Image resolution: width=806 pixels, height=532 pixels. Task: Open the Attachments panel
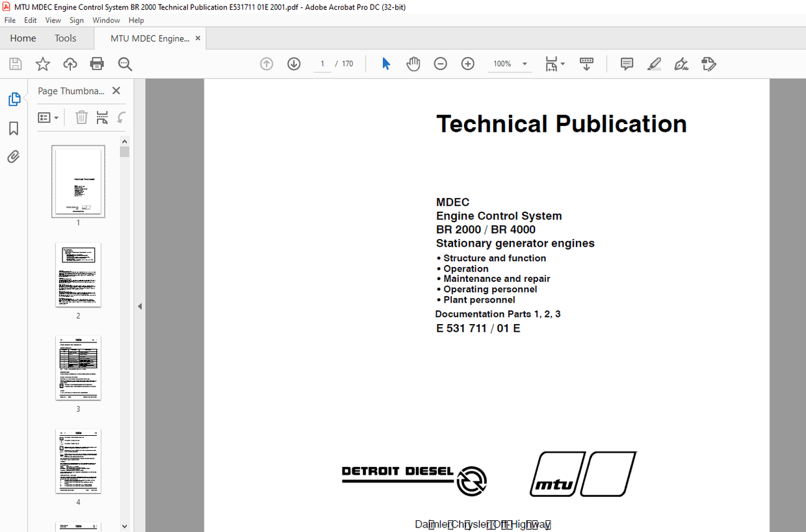pyautogui.click(x=14, y=157)
